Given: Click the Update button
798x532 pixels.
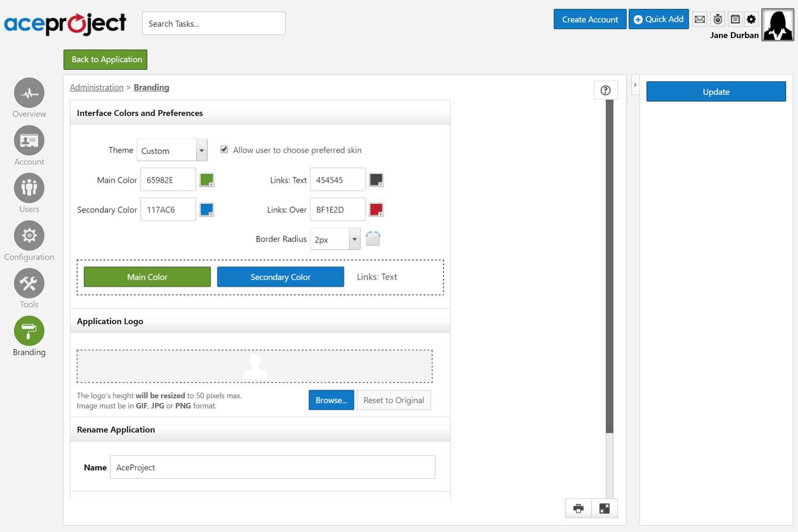Looking at the screenshot, I should 715,91.
